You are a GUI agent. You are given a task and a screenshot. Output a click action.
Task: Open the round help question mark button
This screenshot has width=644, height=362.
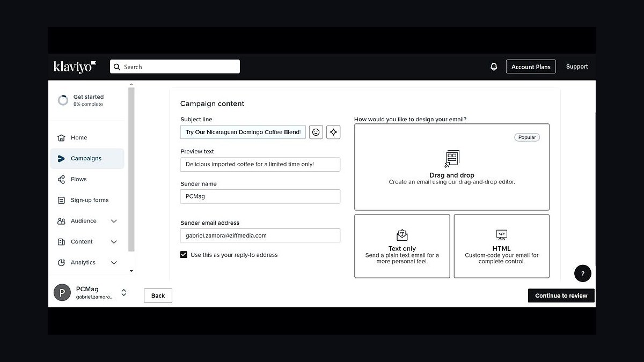[x=582, y=273]
